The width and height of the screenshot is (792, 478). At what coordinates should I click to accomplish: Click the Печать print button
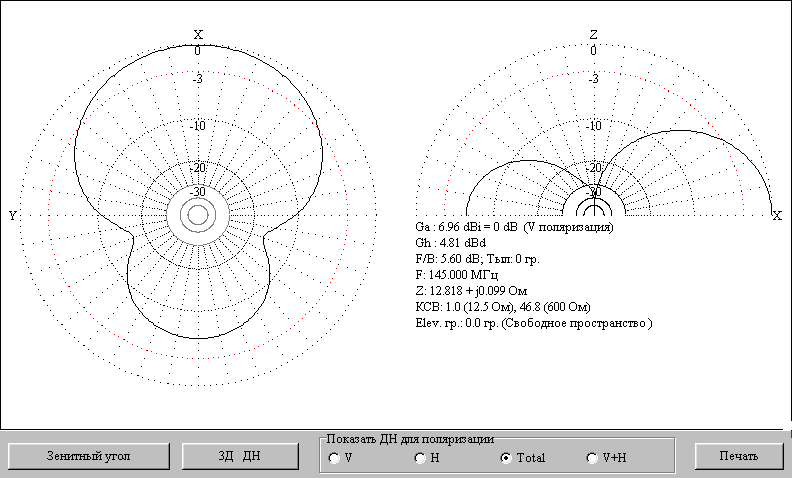click(x=739, y=456)
